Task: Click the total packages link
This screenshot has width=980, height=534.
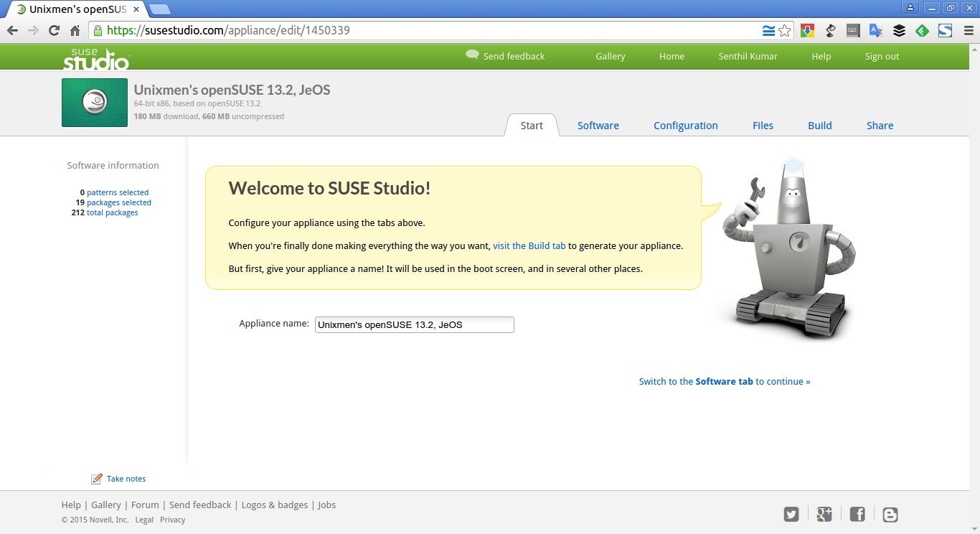Action: pos(113,212)
